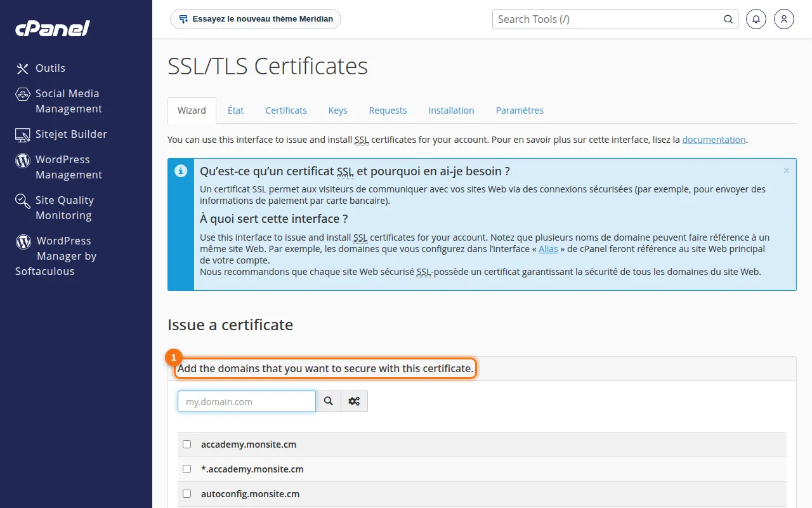Open WordPress Manager by Softaculous
This screenshot has height=508, width=812.
(x=56, y=256)
